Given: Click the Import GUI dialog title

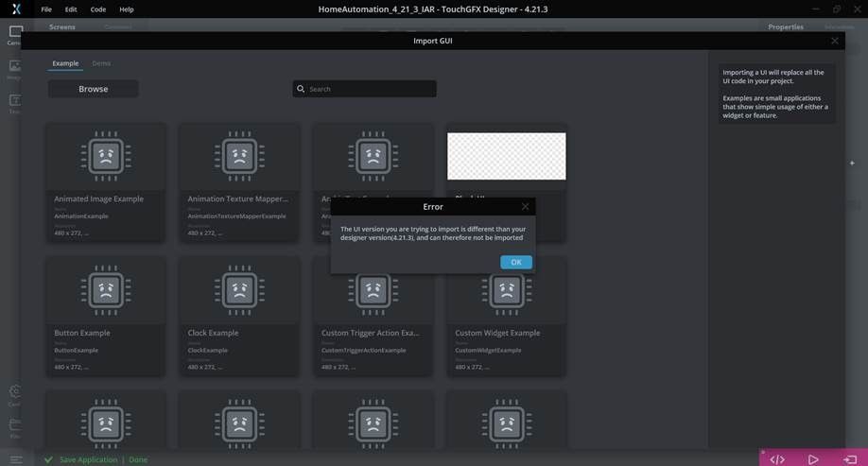Looking at the screenshot, I should (433, 41).
